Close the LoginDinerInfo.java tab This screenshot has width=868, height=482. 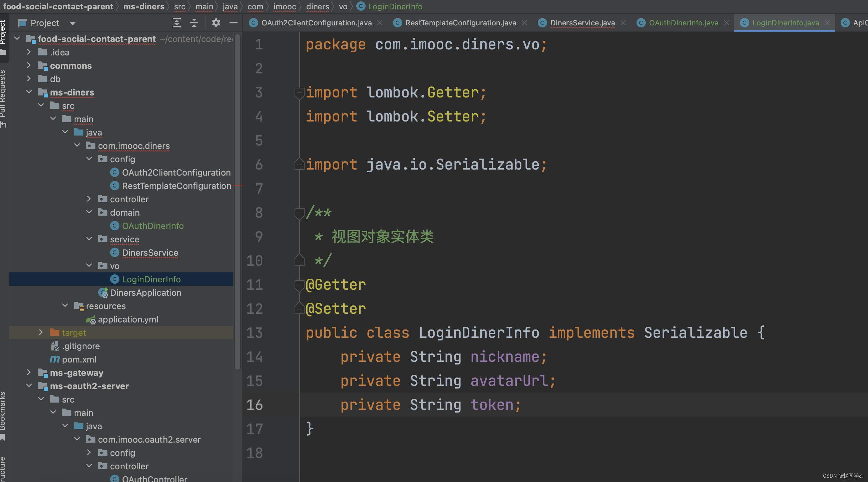coord(827,23)
